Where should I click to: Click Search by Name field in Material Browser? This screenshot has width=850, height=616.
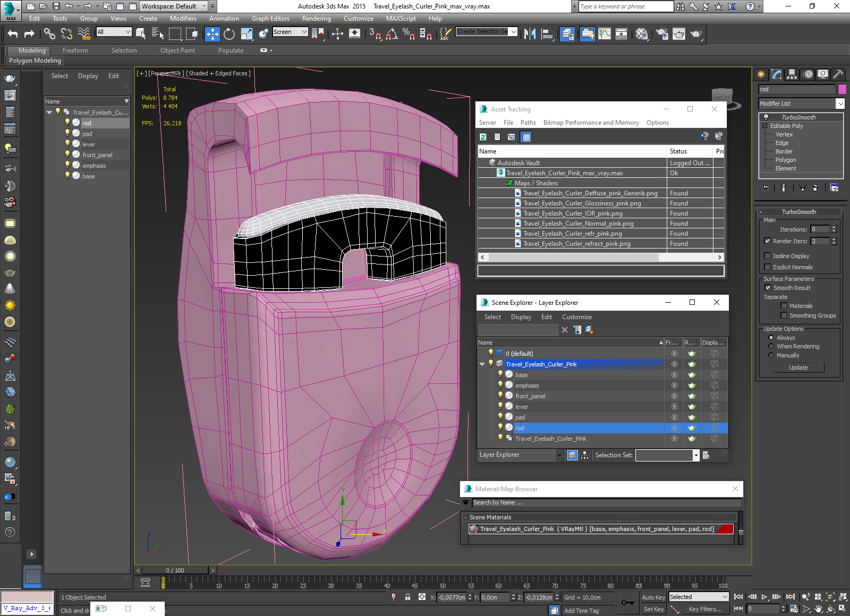click(606, 502)
